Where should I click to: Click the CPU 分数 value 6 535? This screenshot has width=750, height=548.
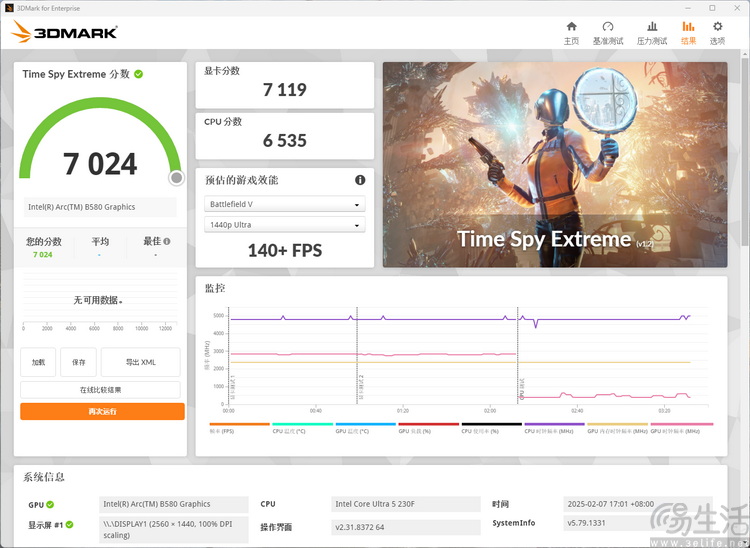point(285,141)
